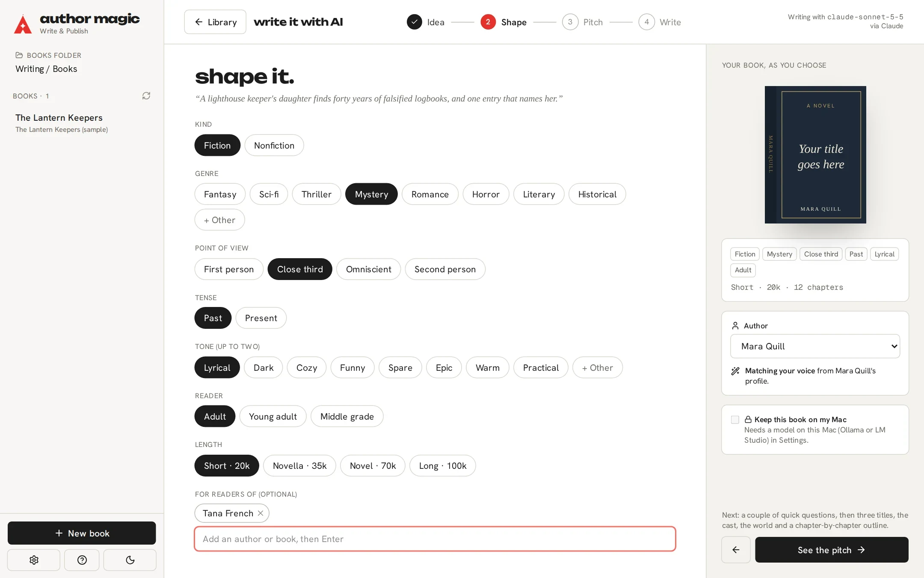This screenshot has height=578, width=924.
Task: Choose the Thriller genre
Action: tap(317, 194)
